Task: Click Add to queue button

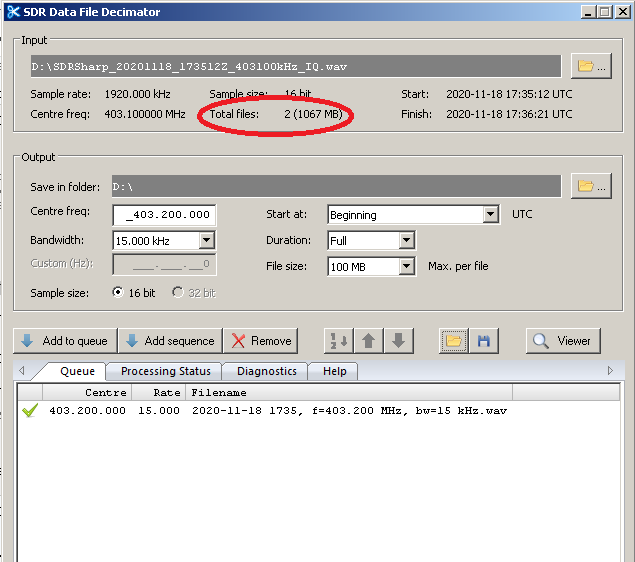Action: (64, 341)
